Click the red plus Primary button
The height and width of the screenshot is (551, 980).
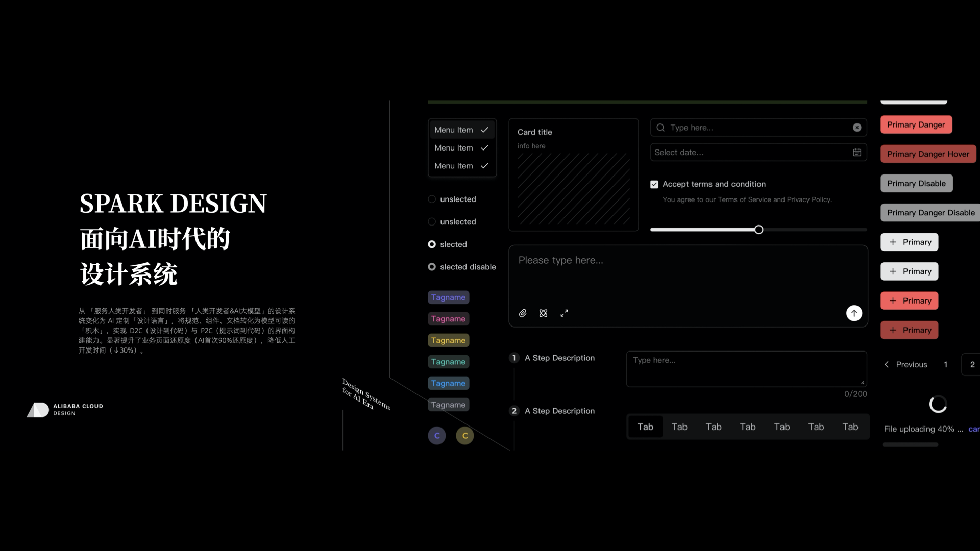coord(909,301)
